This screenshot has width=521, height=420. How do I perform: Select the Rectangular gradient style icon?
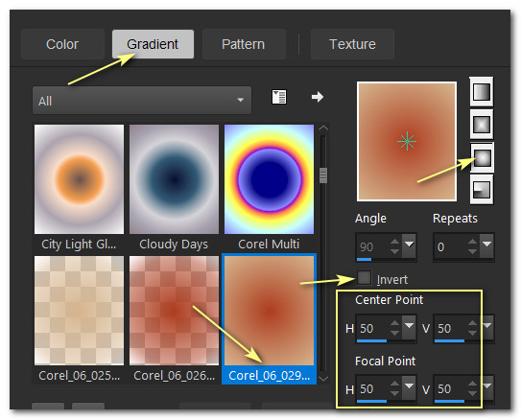pos(481,125)
